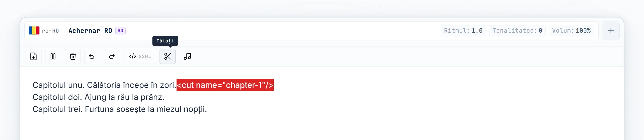This screenshot has height=140, width=644.
Task: Open the Volum 100% control
Action: click(571, 31)
